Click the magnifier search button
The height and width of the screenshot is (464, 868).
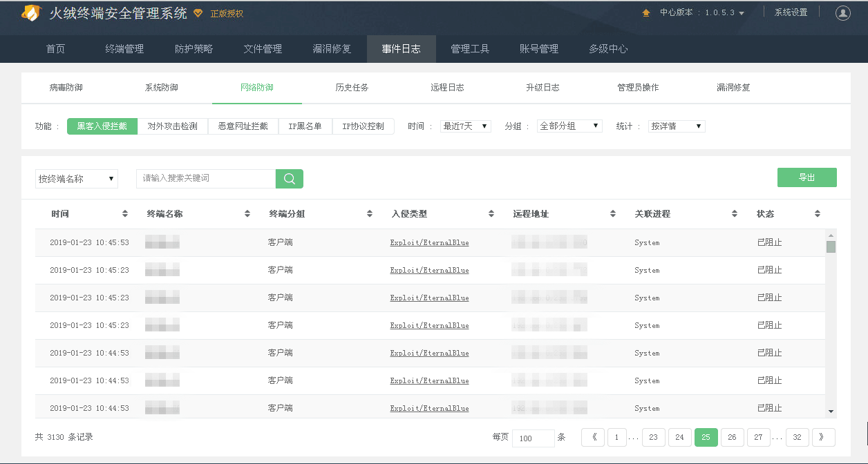point(290,179)
